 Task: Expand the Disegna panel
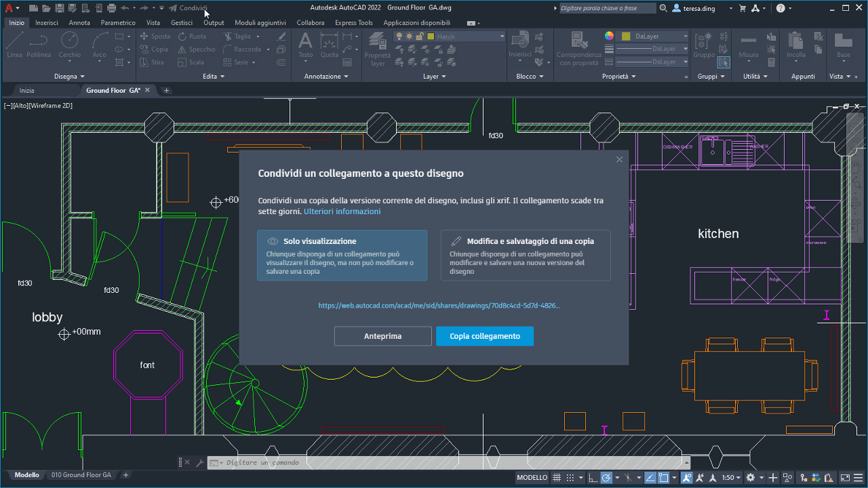[x=69, y=77]
